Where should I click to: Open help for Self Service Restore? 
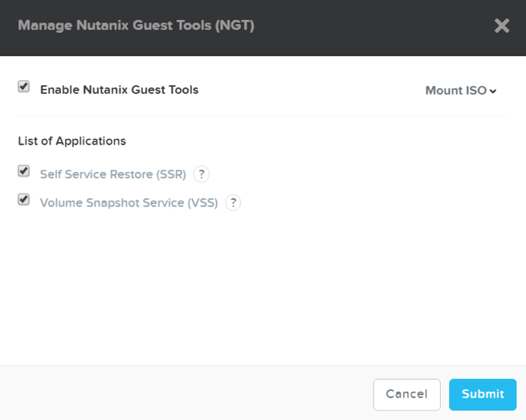tap(202, 173)
